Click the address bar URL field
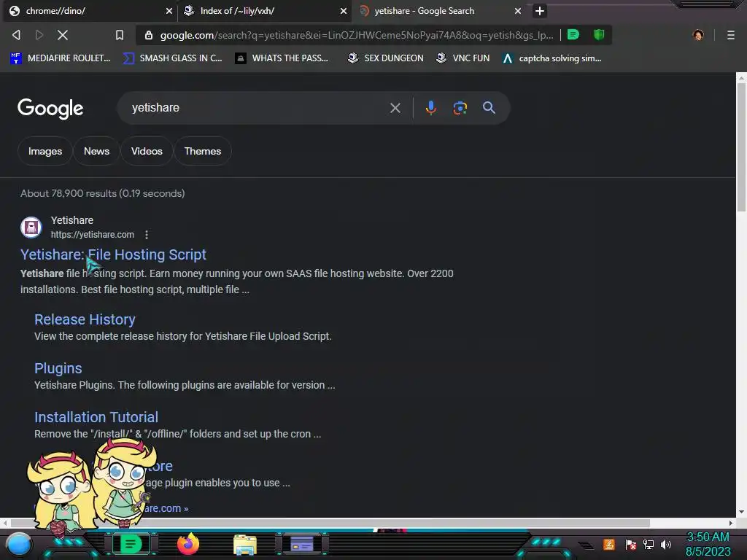The image size is (747, 560). [x=356, y=35]
